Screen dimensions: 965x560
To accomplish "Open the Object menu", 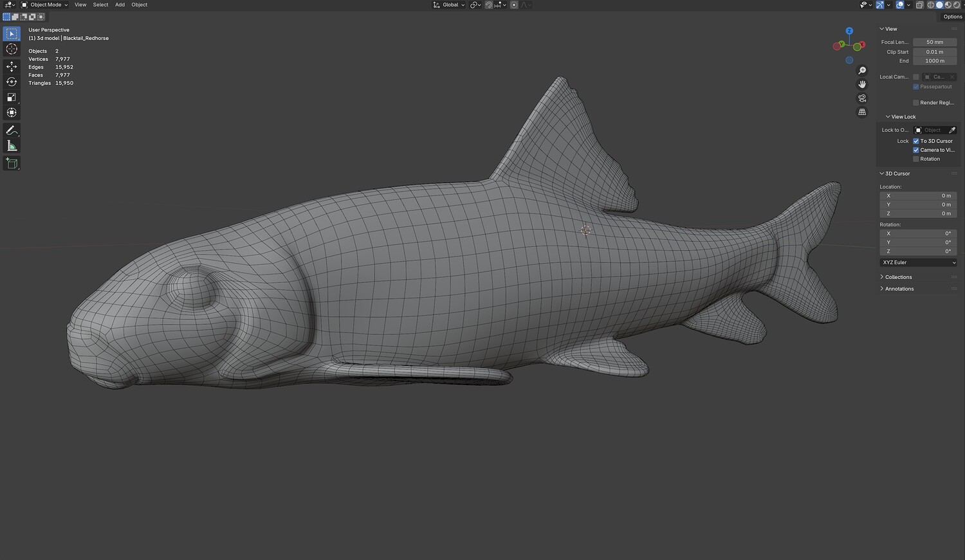I will click(140, 5).
